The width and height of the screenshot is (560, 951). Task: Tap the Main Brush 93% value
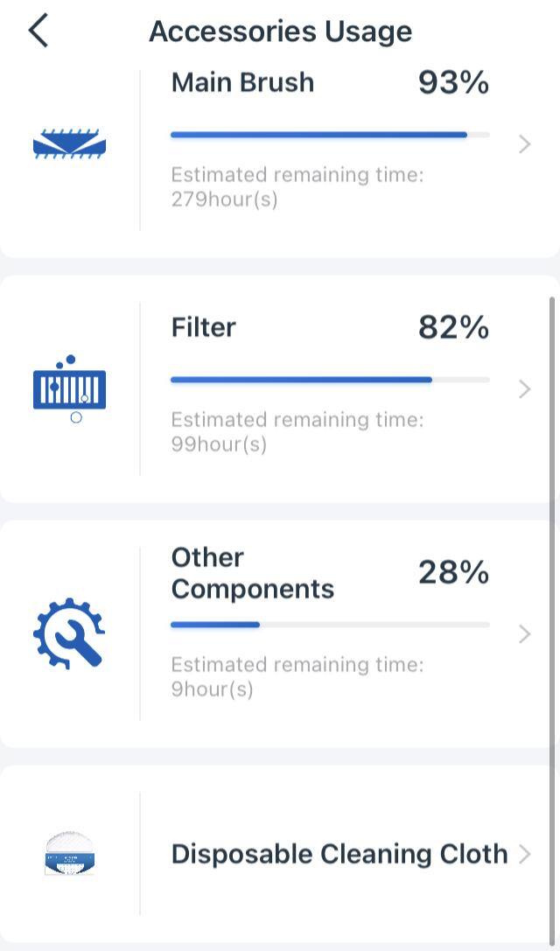click(x=453, y=82)
